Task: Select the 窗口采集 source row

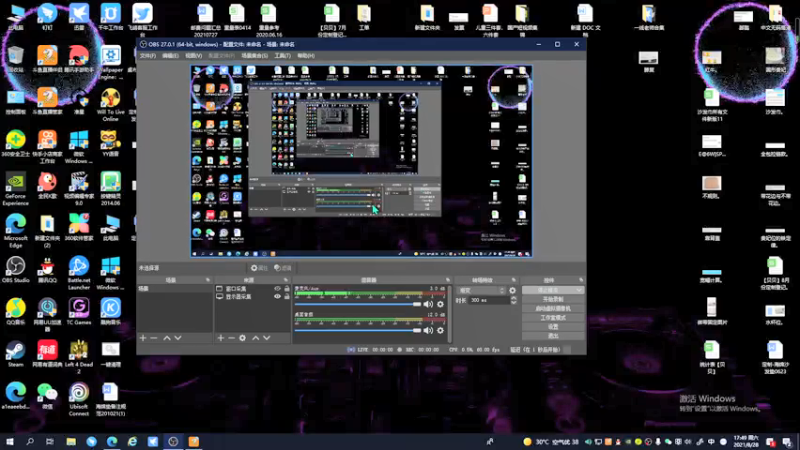Action: (252, 289)
